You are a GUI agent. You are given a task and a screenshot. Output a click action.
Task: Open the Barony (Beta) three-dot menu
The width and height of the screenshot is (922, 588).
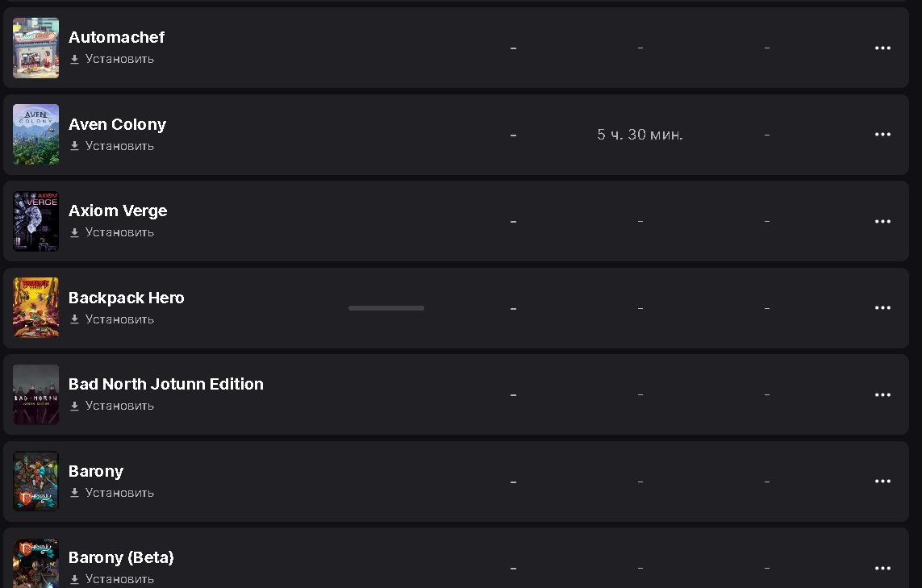tap(882, 569)
